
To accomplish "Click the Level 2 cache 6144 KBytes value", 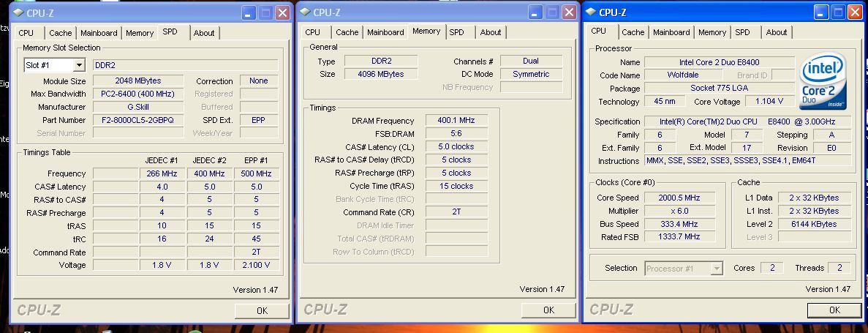I will tap(815, 224).
